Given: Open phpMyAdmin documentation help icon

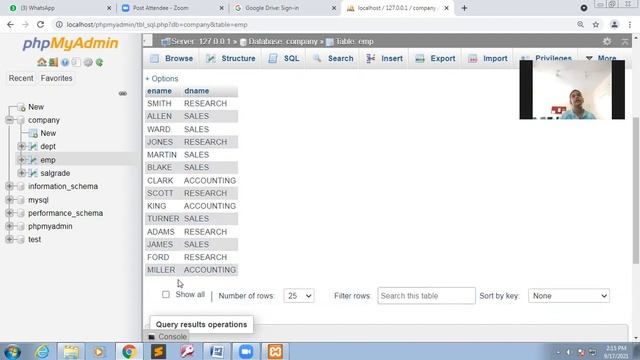Looking at the screenshot, I should tap(65, 62).
